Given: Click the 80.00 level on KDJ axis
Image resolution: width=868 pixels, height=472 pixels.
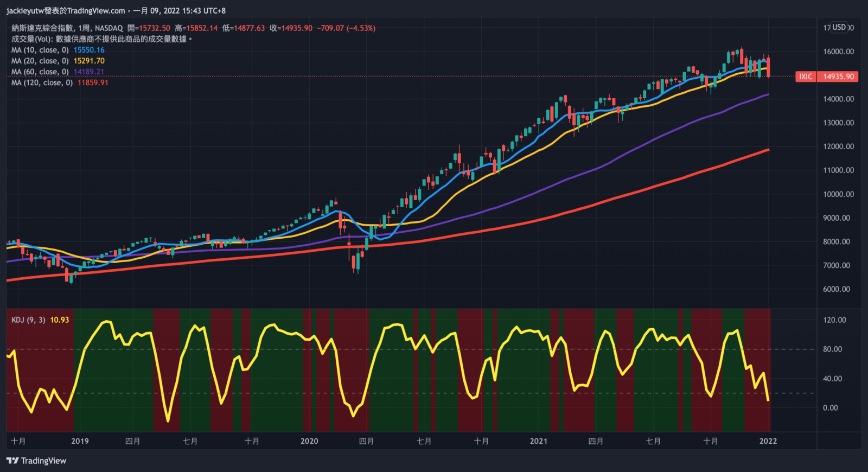Looking at the screenshot, I should click(x=832, y=349).
